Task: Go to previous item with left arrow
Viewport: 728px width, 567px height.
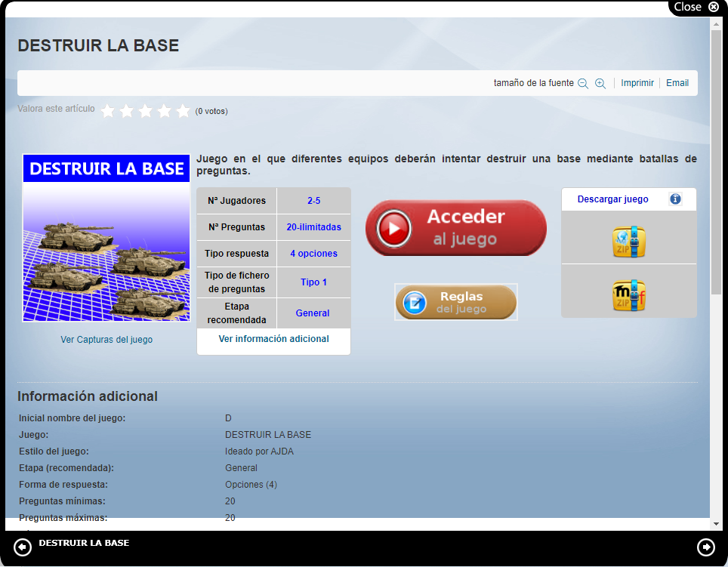Action: [x=23, y=547]
